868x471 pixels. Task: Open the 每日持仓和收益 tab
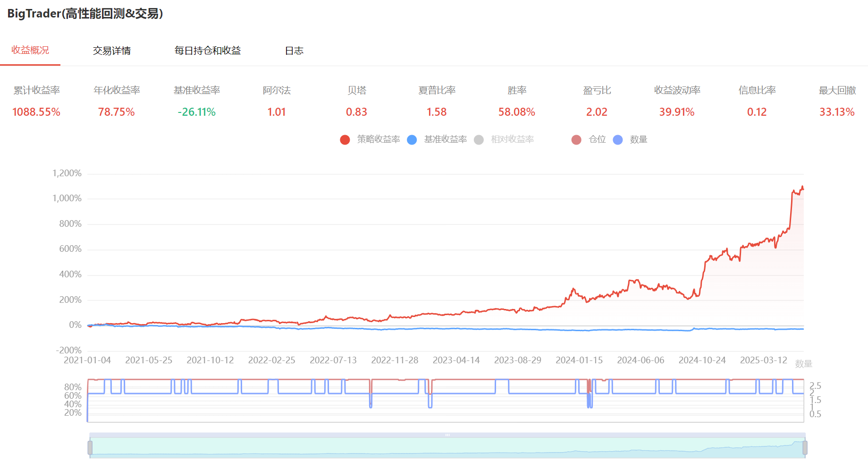tap(208, 51)
